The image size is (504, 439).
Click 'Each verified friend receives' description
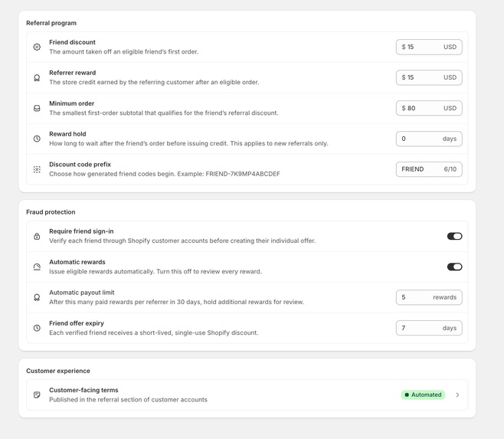[x=154, y=333]
